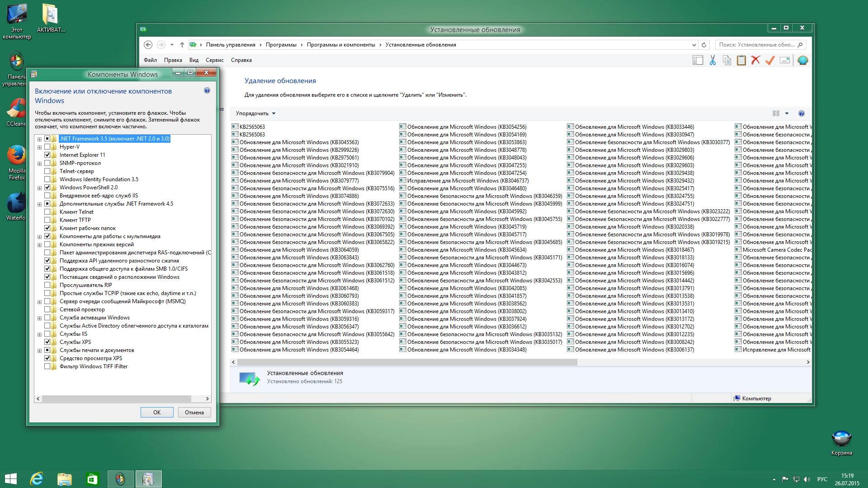The width and height of the screenshot is (868, 488).
Task: Click Windows Features horizontal scrollbar thumb
Action: (117, 399)
